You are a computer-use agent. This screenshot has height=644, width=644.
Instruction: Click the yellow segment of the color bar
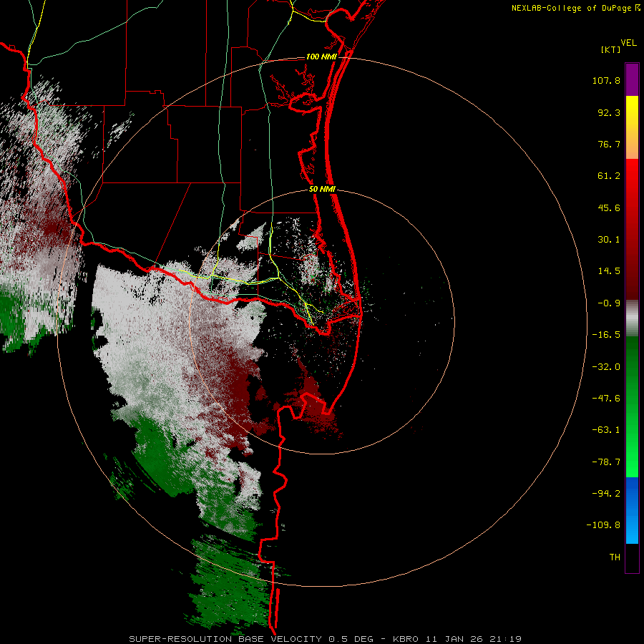pos(632,113)
